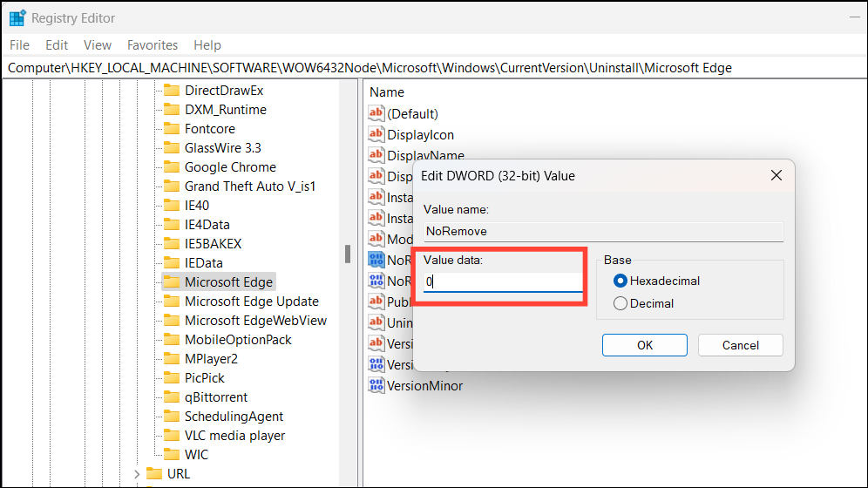Click the DirectDrawEx folder icon
Screen dimensions: 868x488
pyautogui.click(x=172, y=90)
